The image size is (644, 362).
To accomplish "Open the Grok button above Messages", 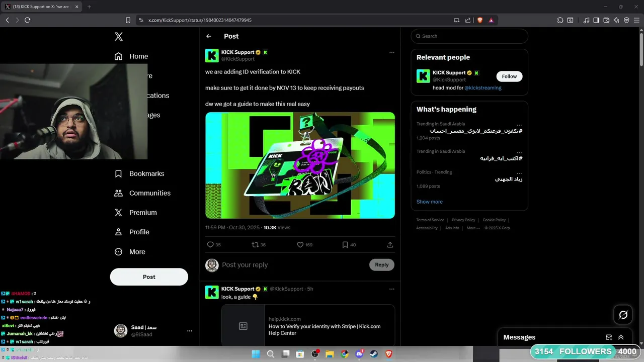I will 623,315.
